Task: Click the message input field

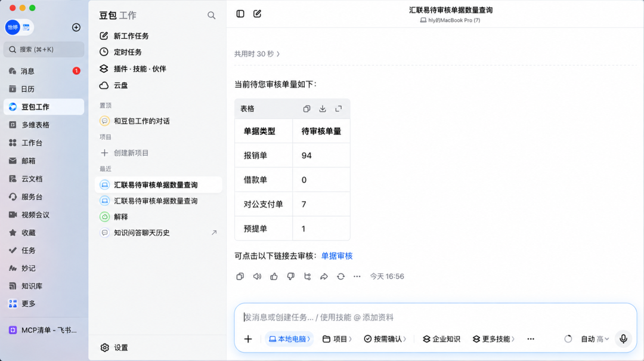Action: point(435,317)
